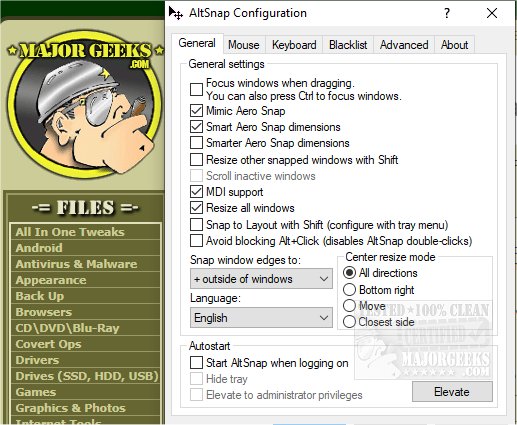
Task: Enable Resize other snapped windows with Shift
Action: [196, 159]
